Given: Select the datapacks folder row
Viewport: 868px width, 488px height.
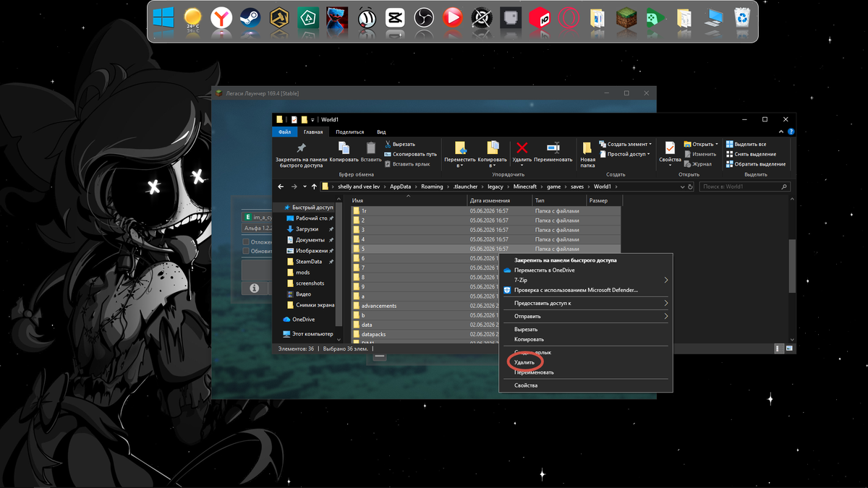Looking at the screenshot, I should [485, 335].
